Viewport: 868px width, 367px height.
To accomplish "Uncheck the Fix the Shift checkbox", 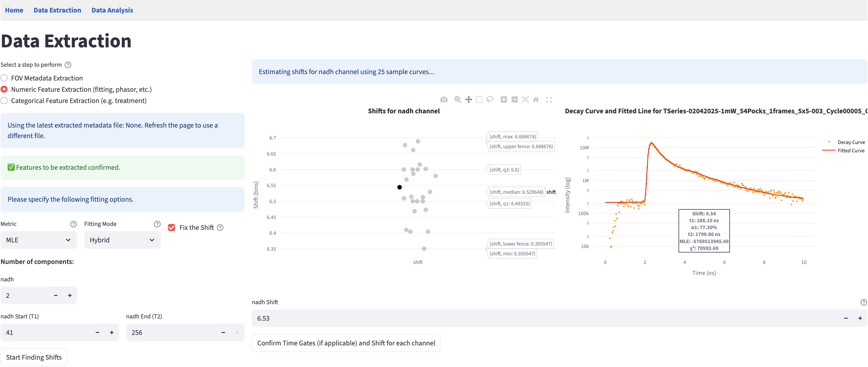I will point(171,228).
